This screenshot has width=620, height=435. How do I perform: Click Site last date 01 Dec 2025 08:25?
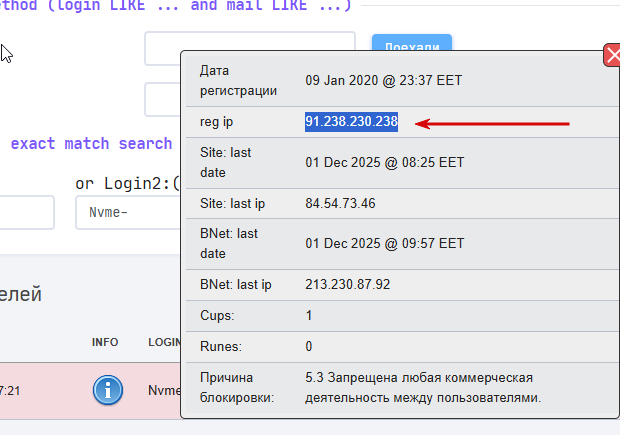click(x=384, y=163)
